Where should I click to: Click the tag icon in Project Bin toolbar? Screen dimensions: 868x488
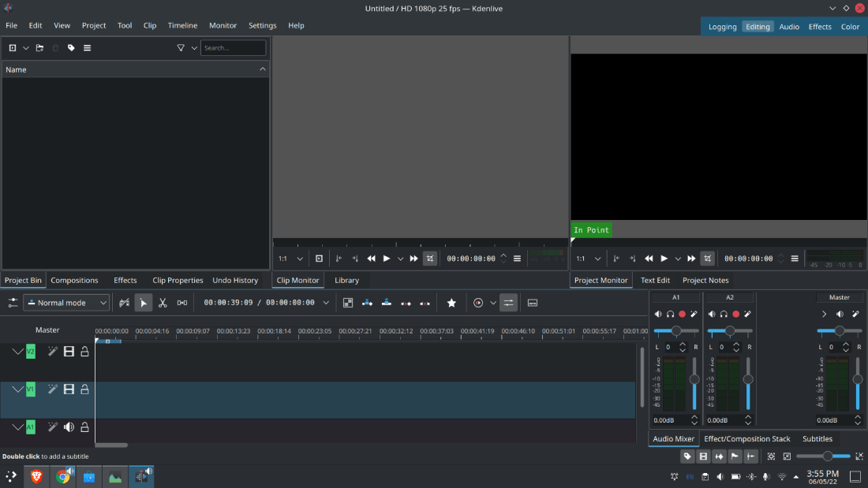(x=71, y=48)
